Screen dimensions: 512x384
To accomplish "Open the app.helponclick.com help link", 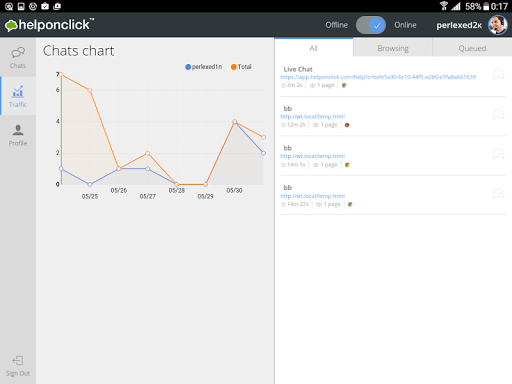I will click(378, 77).
